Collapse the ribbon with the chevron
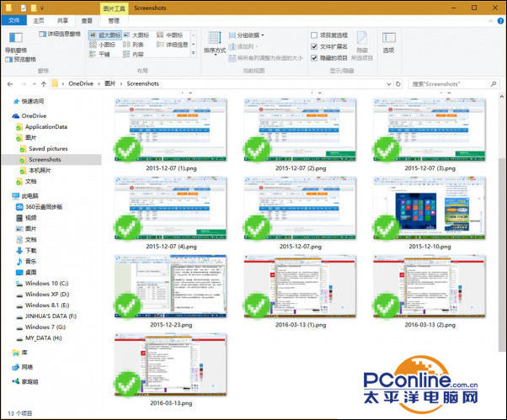The image size is (507, 420). pos(490,21)
